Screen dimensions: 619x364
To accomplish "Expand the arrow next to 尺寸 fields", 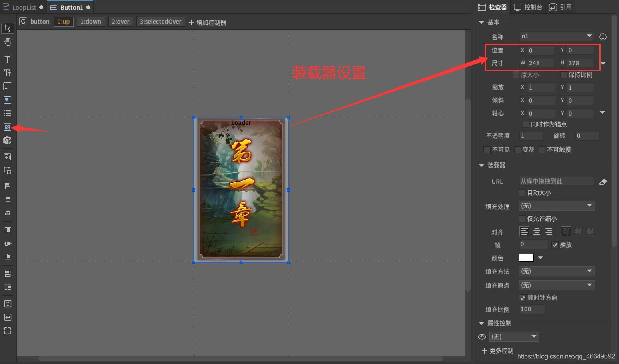I will pos(603,63).
